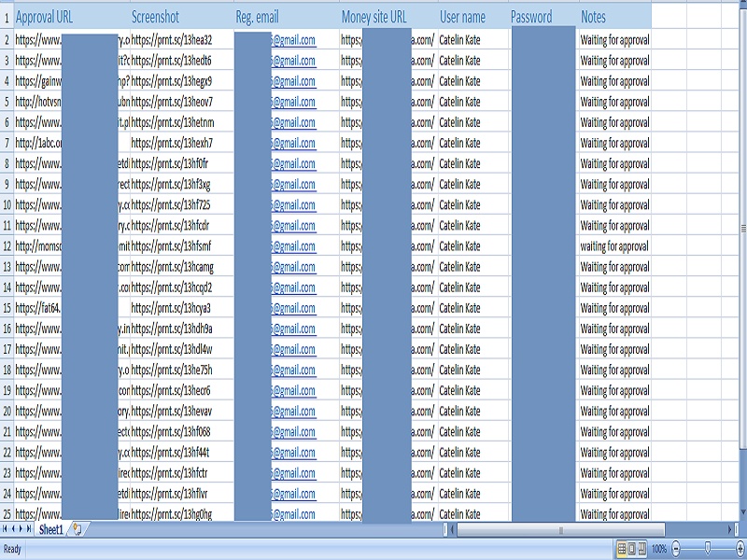Click the Zoom Out minus button
This screenshot has width=747, height=560.
[x=675, y=550]
